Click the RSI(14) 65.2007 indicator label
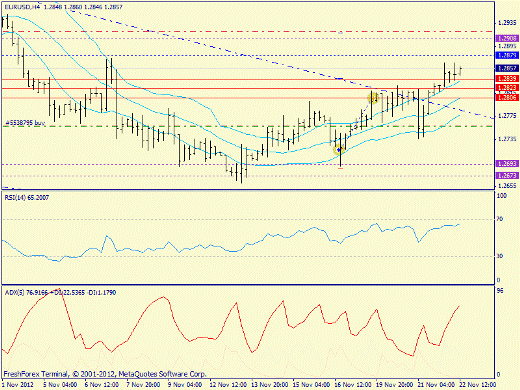 tap(27, 198)
